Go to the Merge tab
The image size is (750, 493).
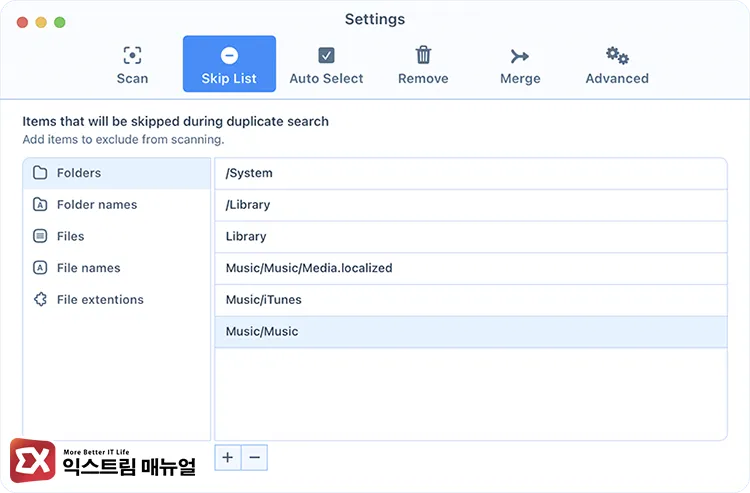coord(520,64)
